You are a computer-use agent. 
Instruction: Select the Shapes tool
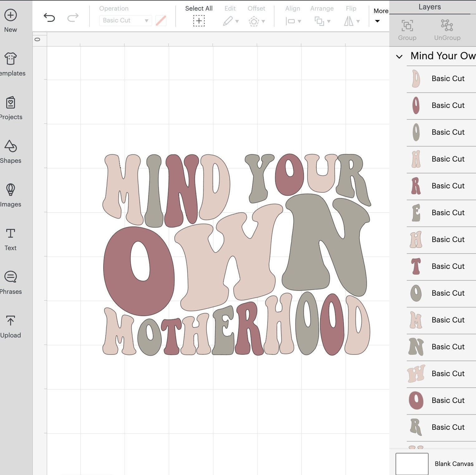10,150
